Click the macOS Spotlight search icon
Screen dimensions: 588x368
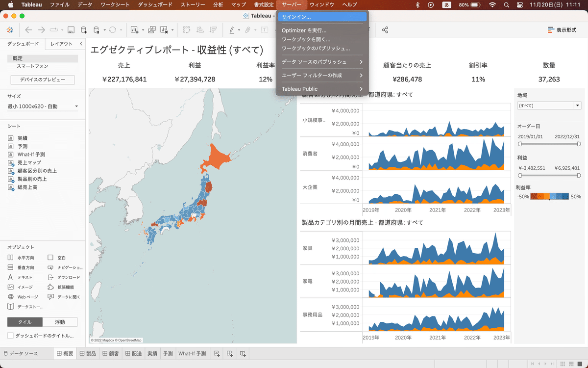coord(507,4)
